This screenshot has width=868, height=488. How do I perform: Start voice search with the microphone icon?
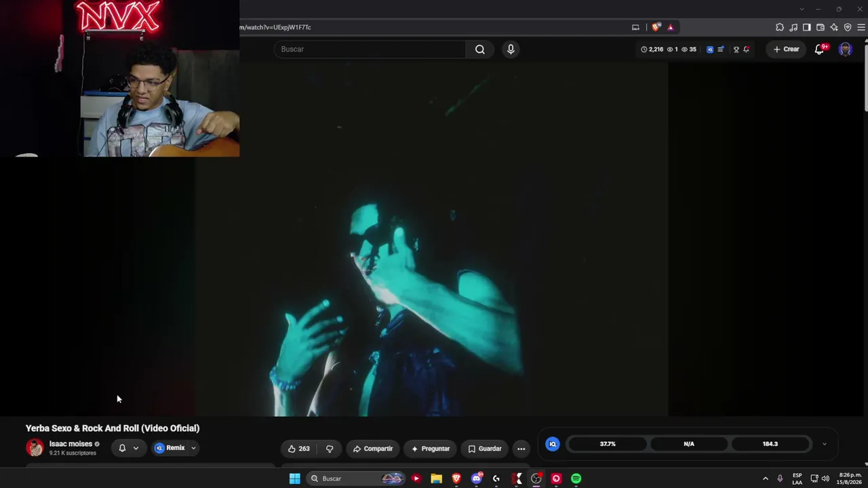[511, 49]
